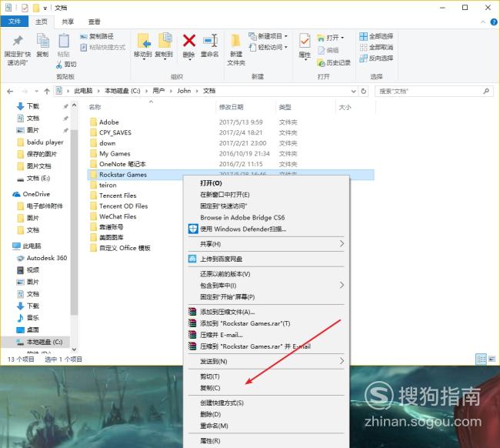The image size is (500, 448).
Task: Click the navigation pane scrollbar
Action: click(74, 222)
